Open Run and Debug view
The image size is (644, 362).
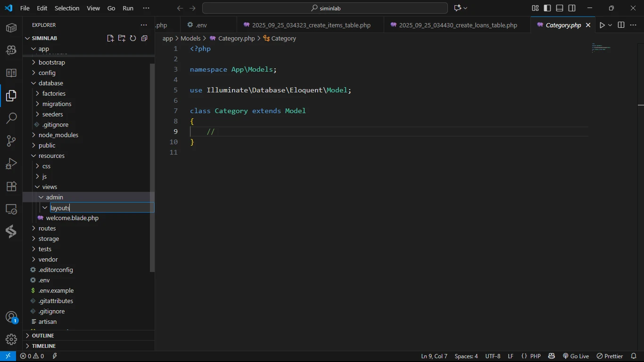11,164
